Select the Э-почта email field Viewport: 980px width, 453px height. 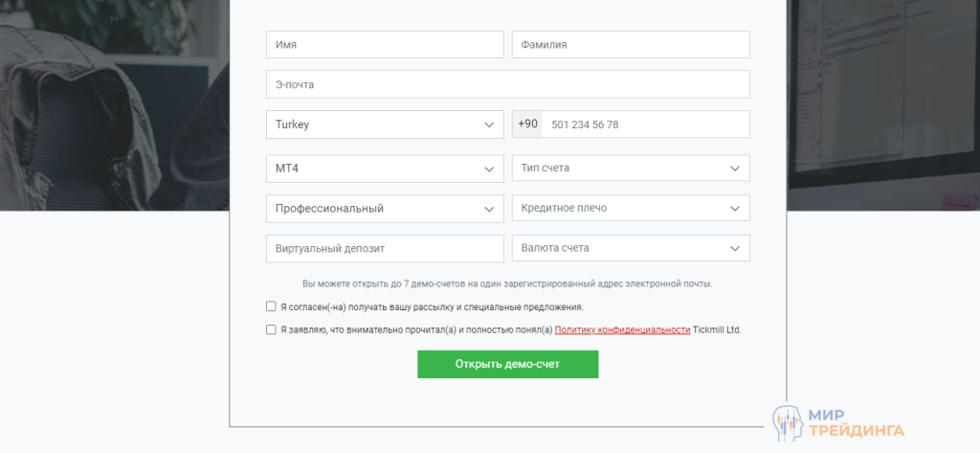(507, 84)
